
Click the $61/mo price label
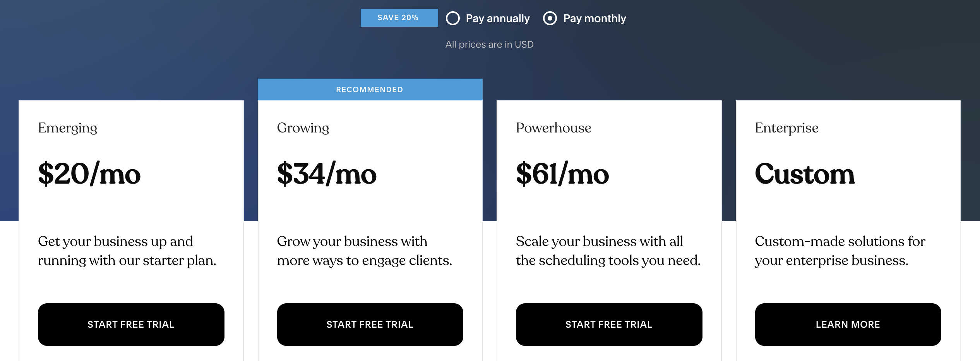(562, 175)
